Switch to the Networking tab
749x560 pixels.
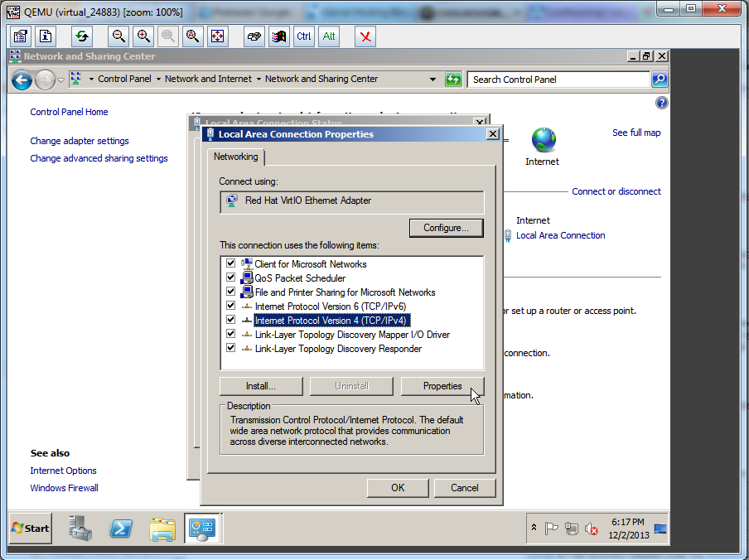pyautogui.click(x=235, y=157)
